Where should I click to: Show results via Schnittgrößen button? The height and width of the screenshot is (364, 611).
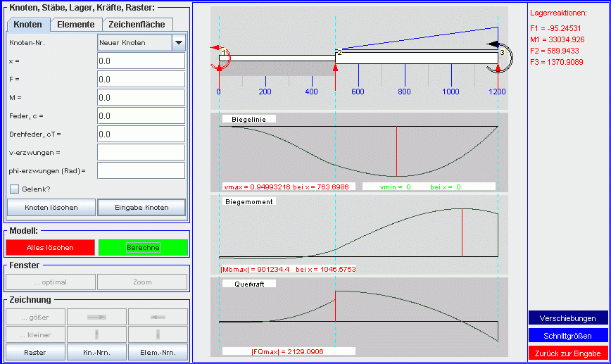tap(568, 336)
